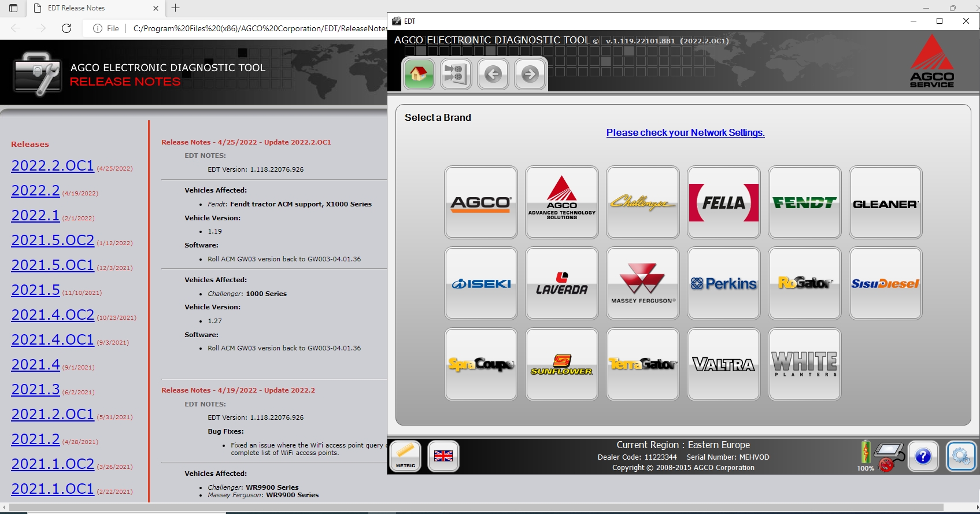Open the 2021.3 release link

tap(35, 389)
